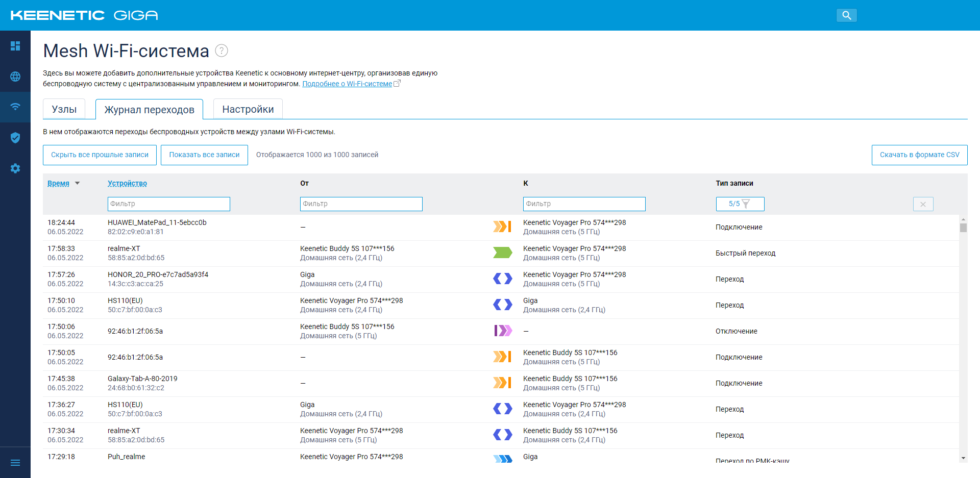Open the Wi-Fi section icon in sidebar
Screen dimensions: 980x478
(15, 107)
